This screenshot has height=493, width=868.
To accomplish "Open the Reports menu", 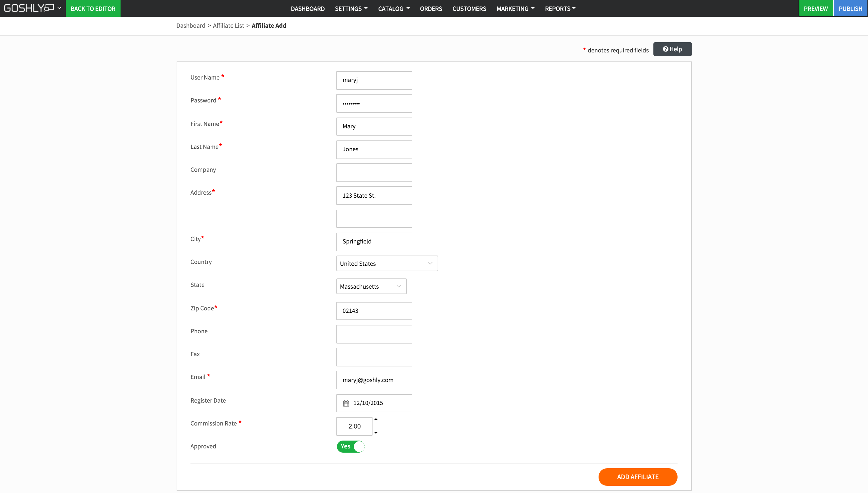I will tap(560, 8).
